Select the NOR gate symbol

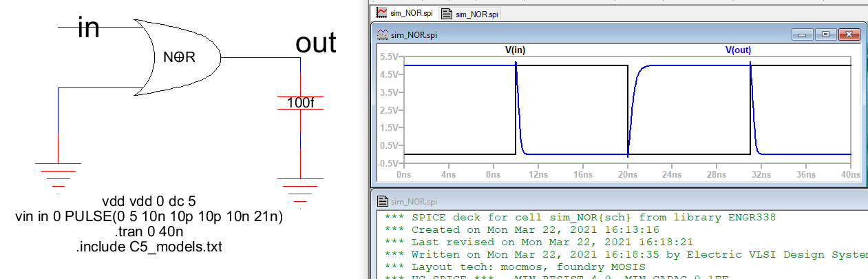click(179, 58)
